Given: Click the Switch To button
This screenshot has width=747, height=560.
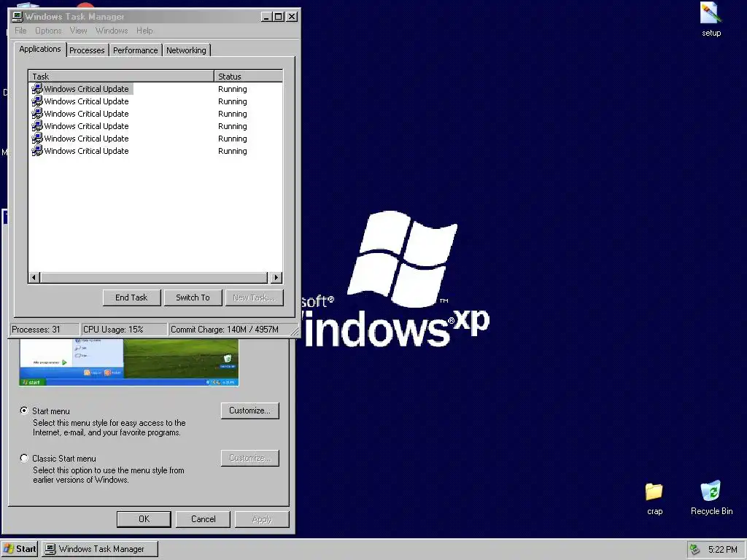Looking at the screenshot, I should [193, 297].
